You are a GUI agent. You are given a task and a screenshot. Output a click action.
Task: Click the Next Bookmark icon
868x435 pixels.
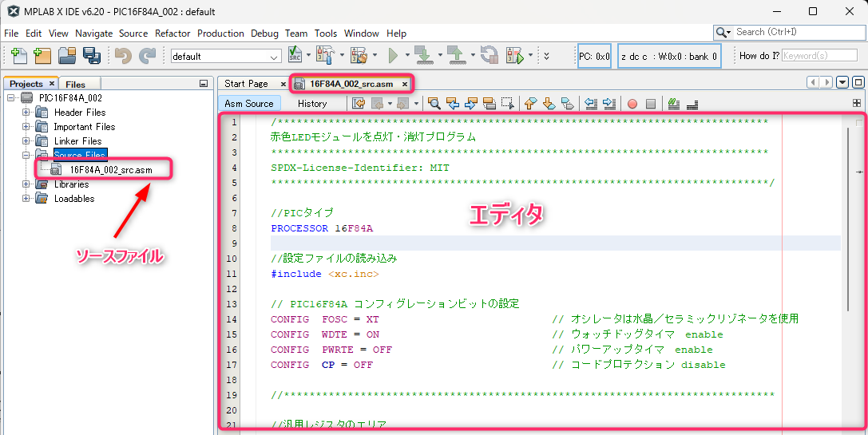click(x=549, y=104)
